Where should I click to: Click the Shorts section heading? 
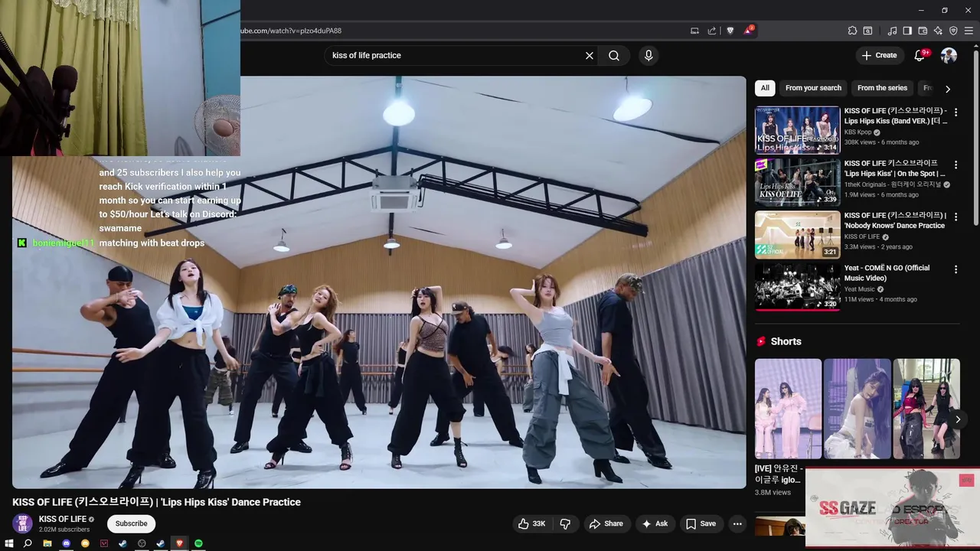(x=786, y=341)
